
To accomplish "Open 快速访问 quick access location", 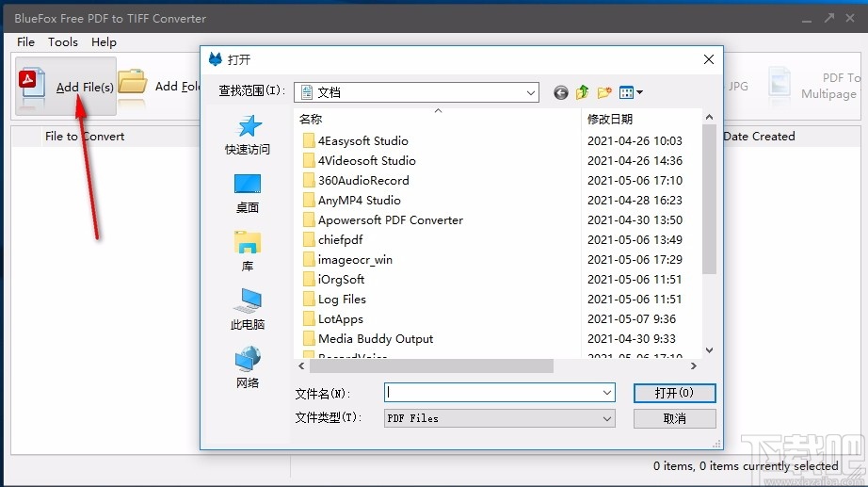I will 248,136.
